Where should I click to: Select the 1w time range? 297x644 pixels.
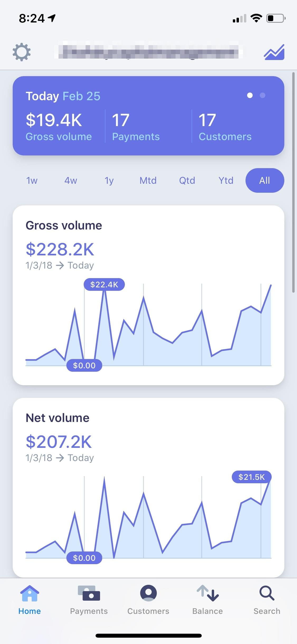(x=32, y=181)
